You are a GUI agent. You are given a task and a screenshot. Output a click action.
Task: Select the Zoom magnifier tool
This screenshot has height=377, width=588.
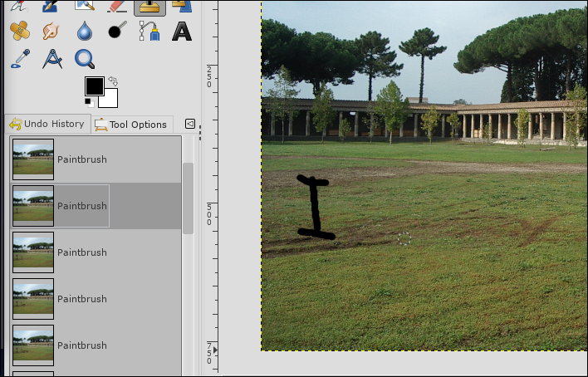[85, 59]
